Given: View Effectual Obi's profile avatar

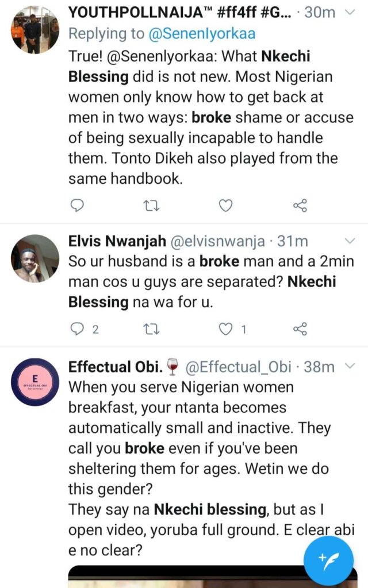Looking at the screenshot, I should [x=34, y=382].
